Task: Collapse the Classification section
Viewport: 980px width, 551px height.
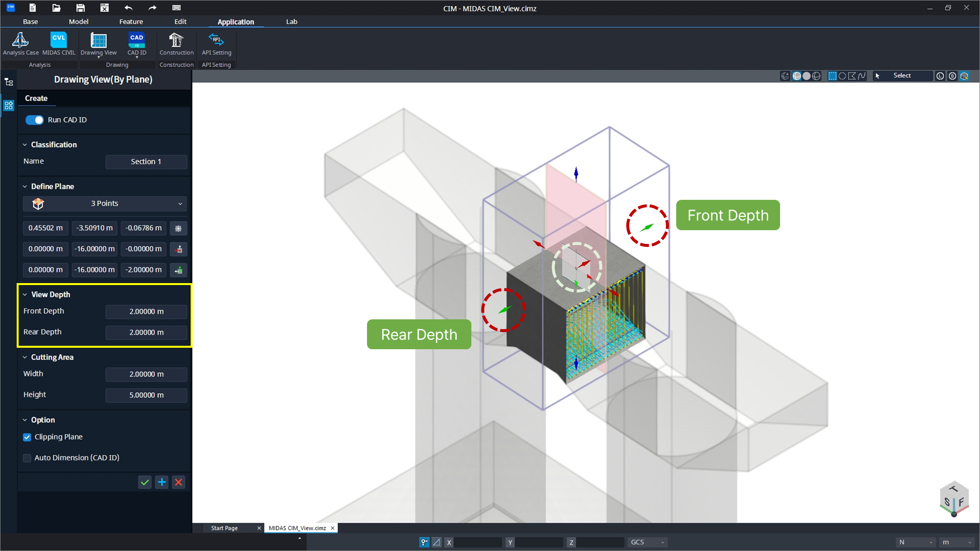Action: coord(25,145)
